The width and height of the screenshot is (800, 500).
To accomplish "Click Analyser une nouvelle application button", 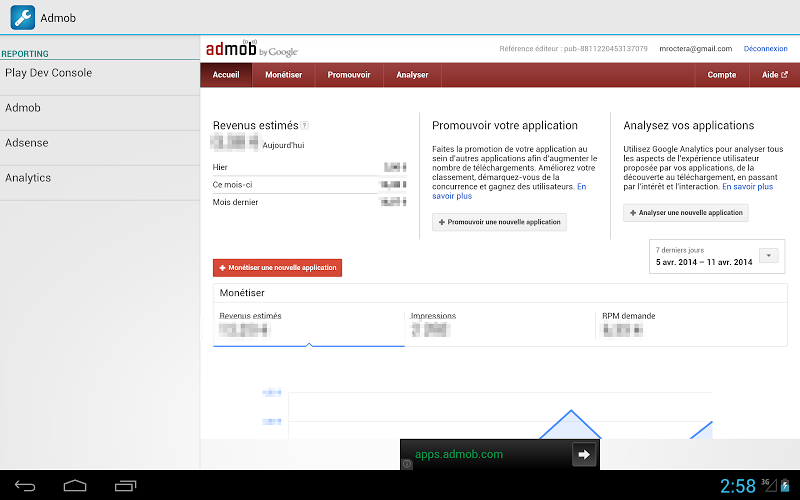I will click(x=686, y=213).
